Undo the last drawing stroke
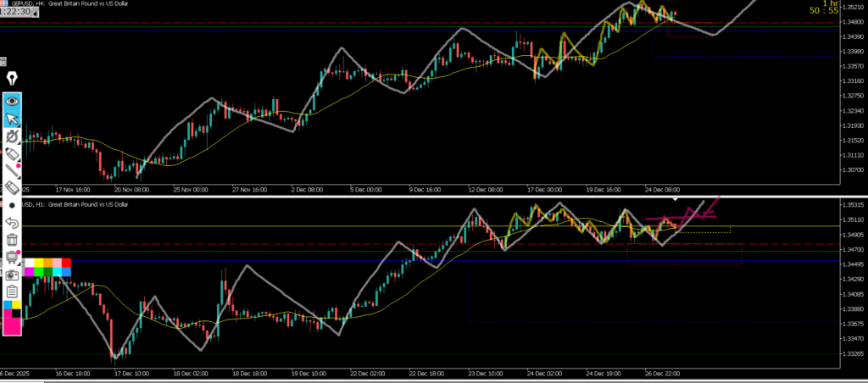The image size is (868, 383). click(12, 223)
